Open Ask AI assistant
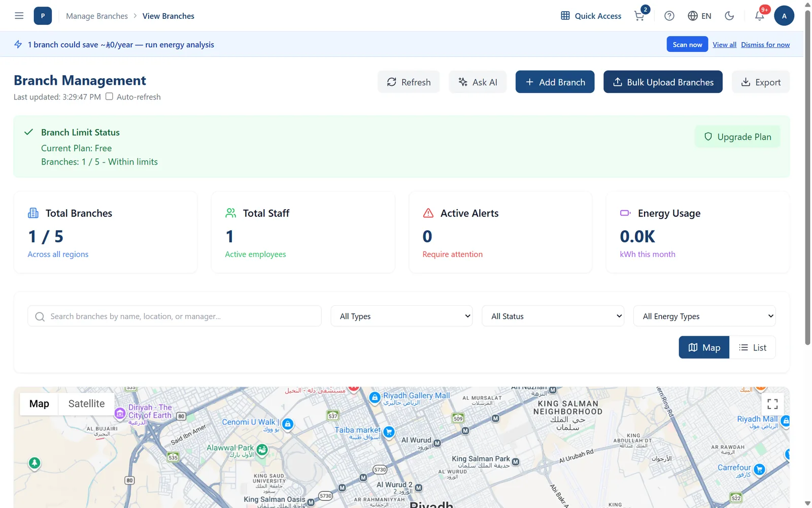 478,82
